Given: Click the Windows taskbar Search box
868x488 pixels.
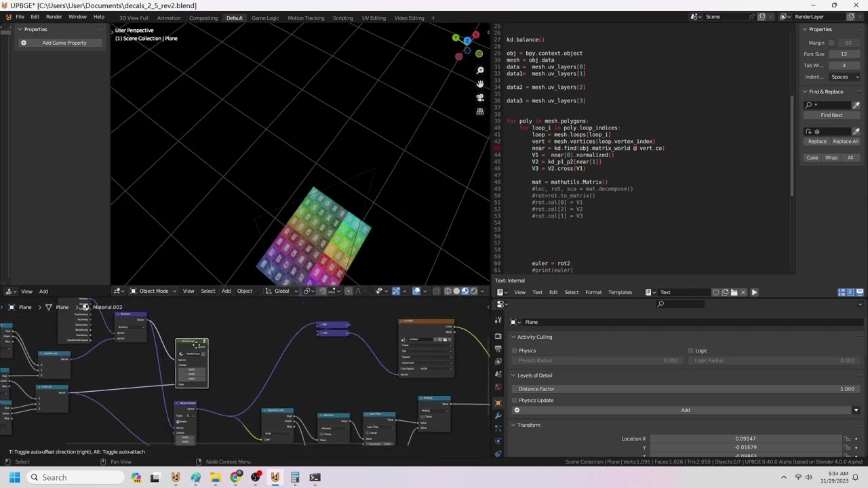Looking at the screenshot, I should coord(75,477).
